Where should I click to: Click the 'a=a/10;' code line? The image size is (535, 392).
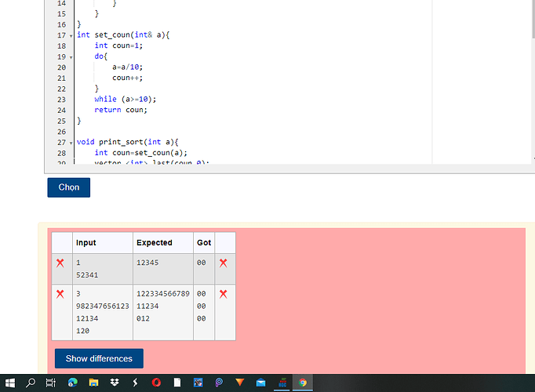coord(127,67)
